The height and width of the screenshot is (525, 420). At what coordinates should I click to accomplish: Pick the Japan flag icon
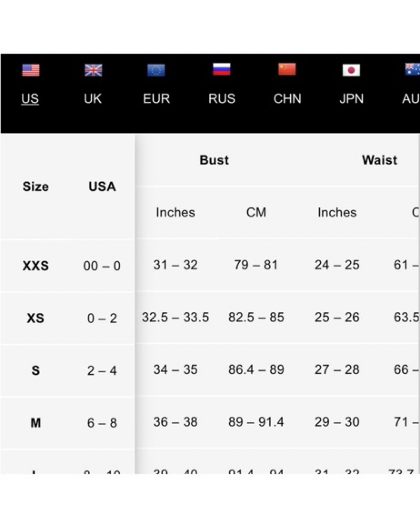(x=351, y=70)
